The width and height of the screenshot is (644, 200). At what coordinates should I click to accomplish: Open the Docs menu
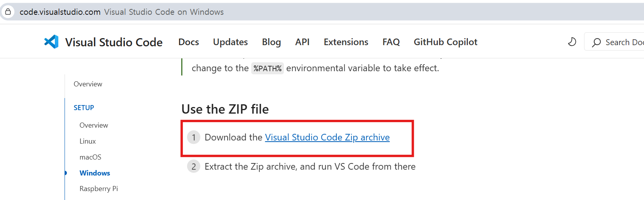point(189,42)
